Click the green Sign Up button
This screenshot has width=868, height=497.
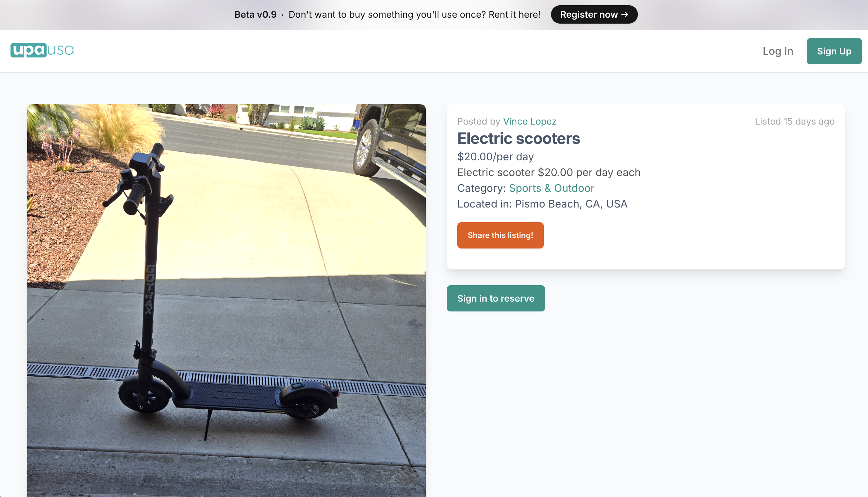tap(834, 51)
